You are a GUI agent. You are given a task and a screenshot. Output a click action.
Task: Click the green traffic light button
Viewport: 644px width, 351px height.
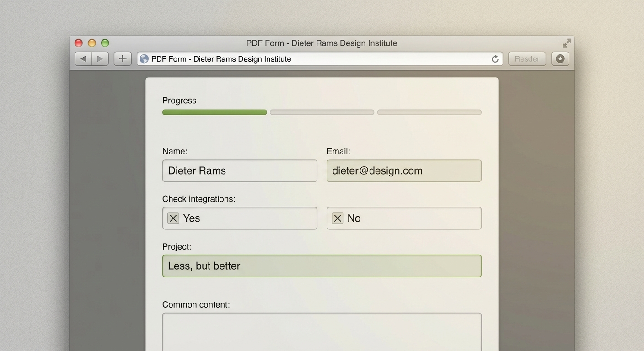point(105,43)
